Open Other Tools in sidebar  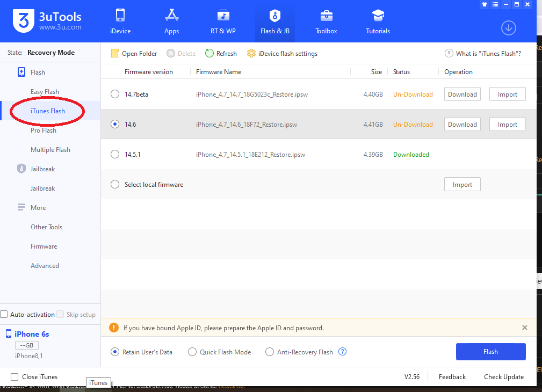[x=46, y=227]
